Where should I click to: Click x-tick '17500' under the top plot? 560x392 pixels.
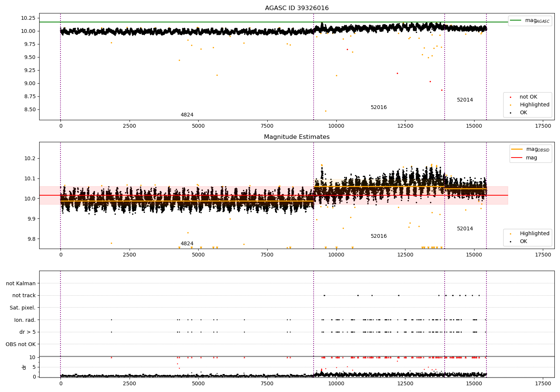543,126
